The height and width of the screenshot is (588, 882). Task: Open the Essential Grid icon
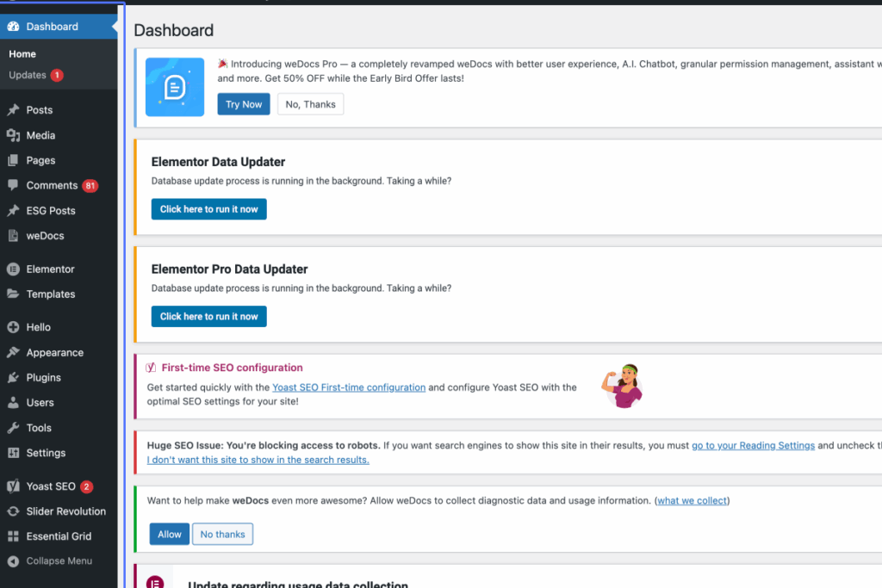14,536
